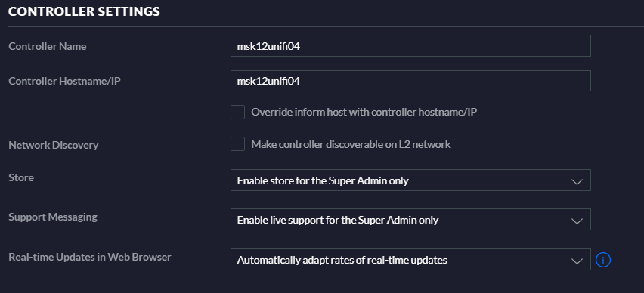The image size is (644, 293).
Task: Enable Override inform host checkbox
Action: tap(237, 112)
